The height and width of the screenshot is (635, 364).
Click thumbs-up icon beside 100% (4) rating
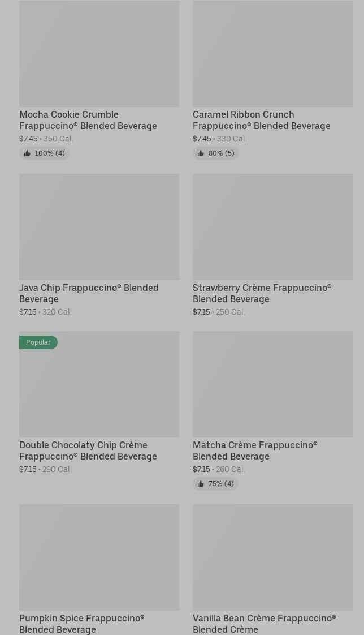click(x=27, y=153)
